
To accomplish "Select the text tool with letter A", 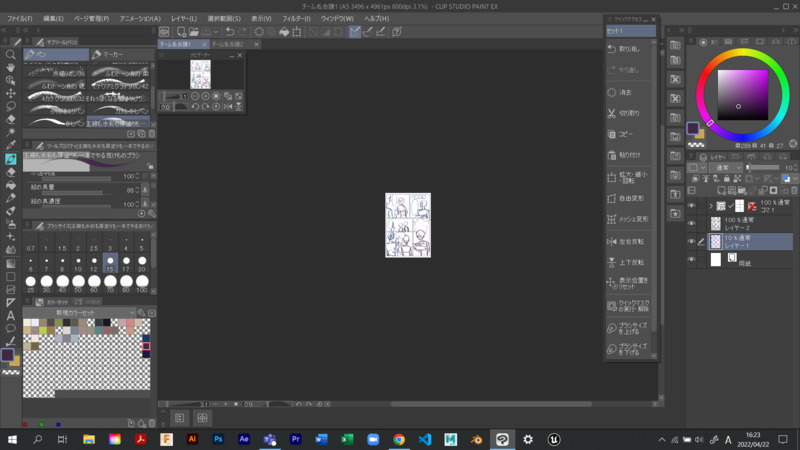I will pos(10,315).
